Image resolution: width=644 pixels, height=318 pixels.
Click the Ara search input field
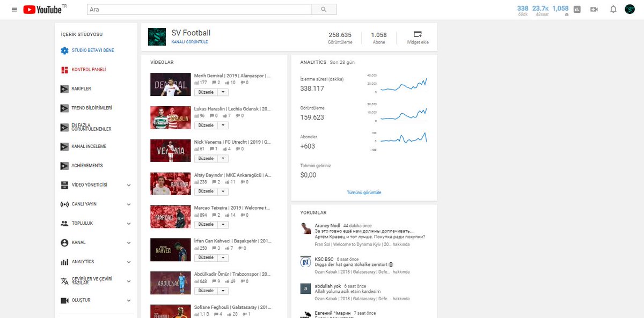(199, 10)
